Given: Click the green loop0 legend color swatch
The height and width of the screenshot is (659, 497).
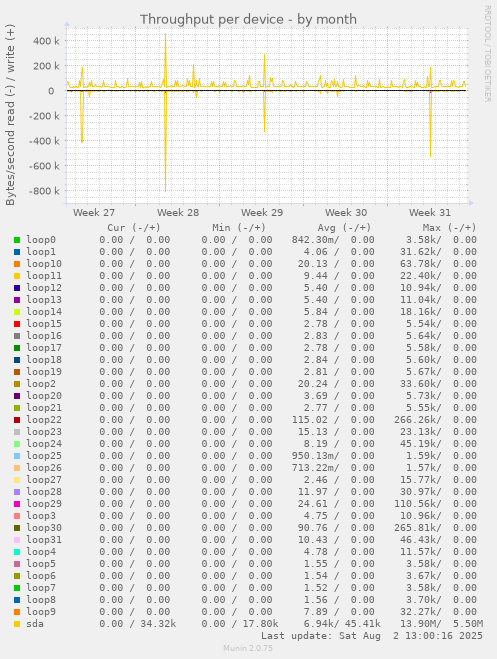Looking at the screenshot, I should coord(17,240).
